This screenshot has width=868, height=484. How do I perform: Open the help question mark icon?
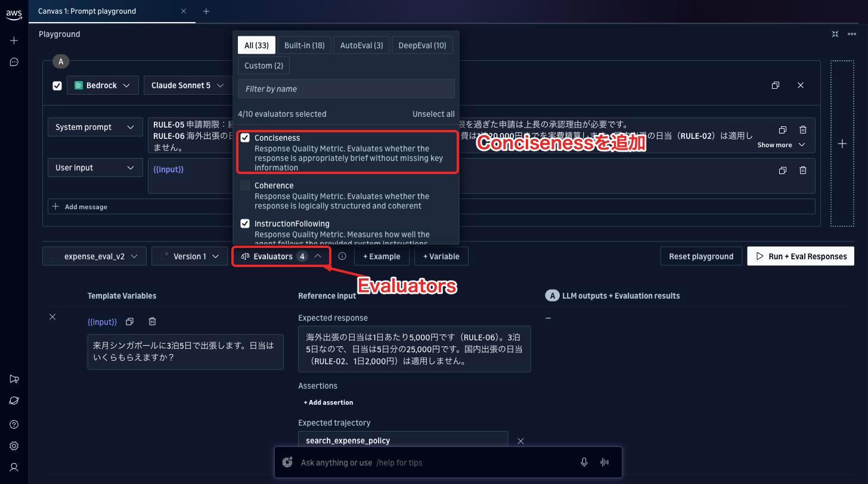(x=14, y=424)
